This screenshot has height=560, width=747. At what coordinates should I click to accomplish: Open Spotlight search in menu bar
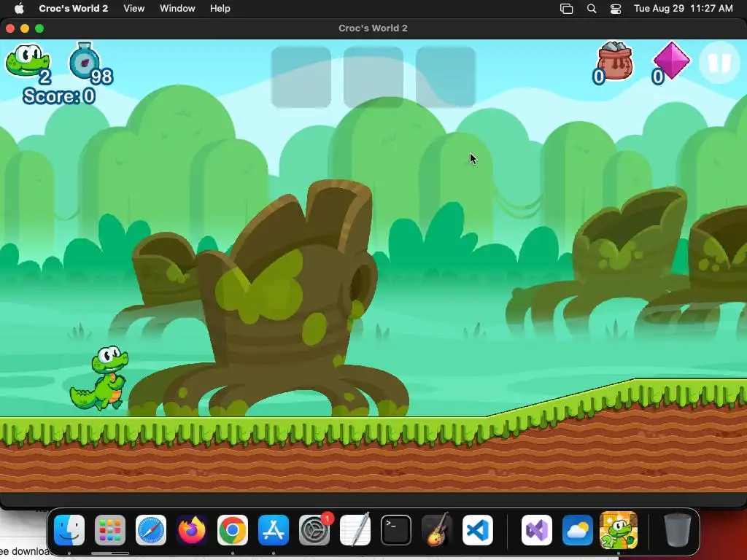click(591, 9)
